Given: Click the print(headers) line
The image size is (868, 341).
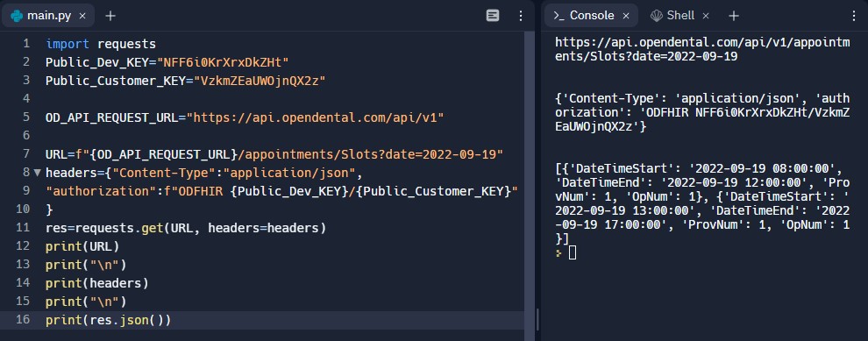Looking at the screenshot, I should 96,283.
